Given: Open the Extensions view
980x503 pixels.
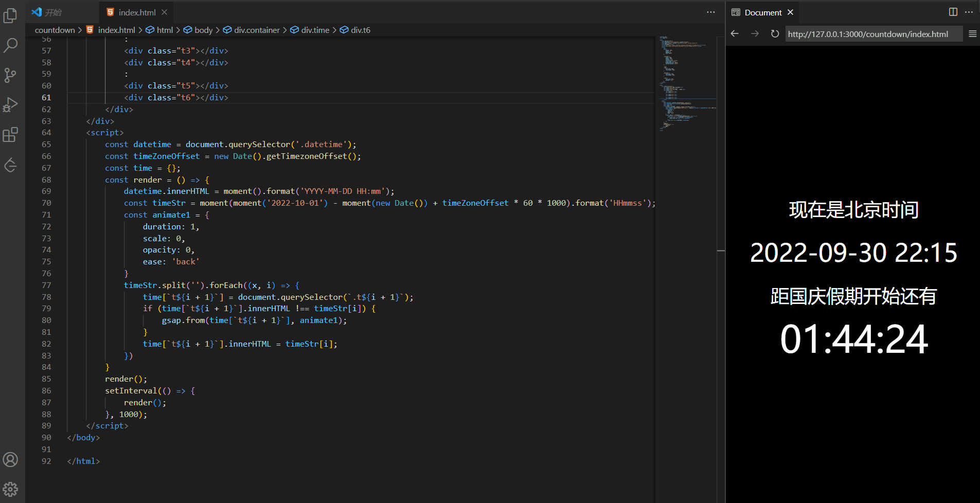Looking at the screenshot, I should tap(10, 135).
